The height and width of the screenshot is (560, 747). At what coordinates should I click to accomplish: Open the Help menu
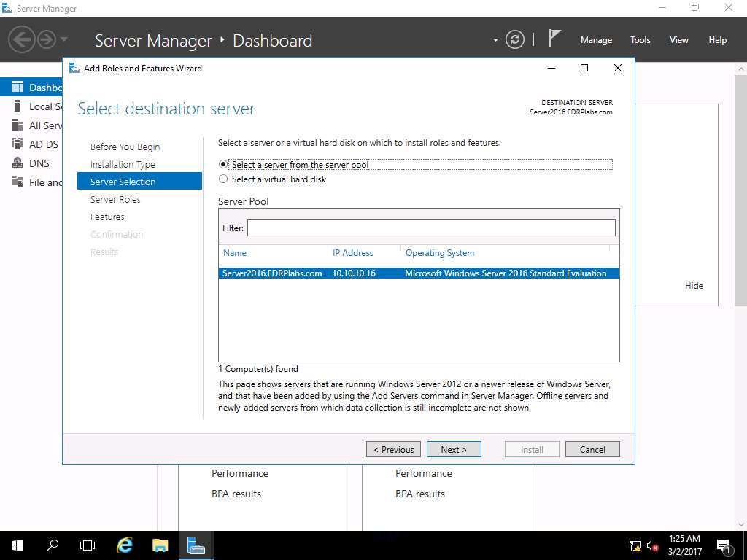(x=717, y=40)
